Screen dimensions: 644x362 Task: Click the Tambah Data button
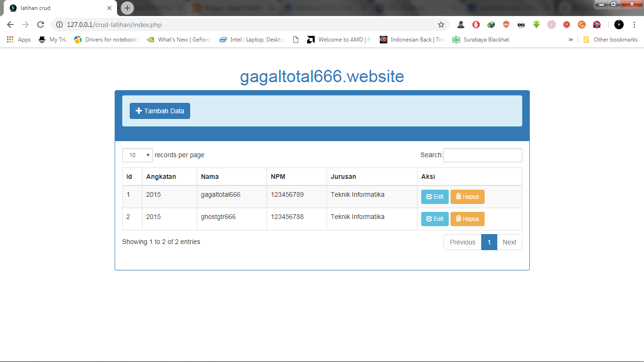coord(160,111)
